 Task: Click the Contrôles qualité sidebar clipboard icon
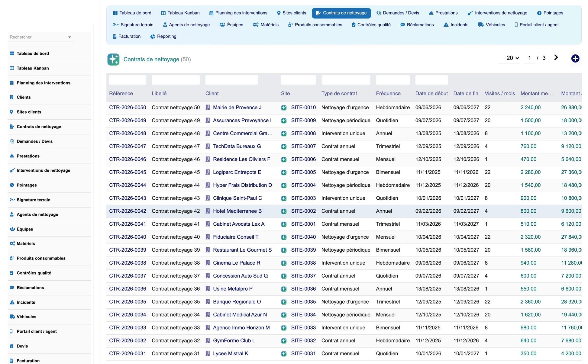(x=11, y=273)
